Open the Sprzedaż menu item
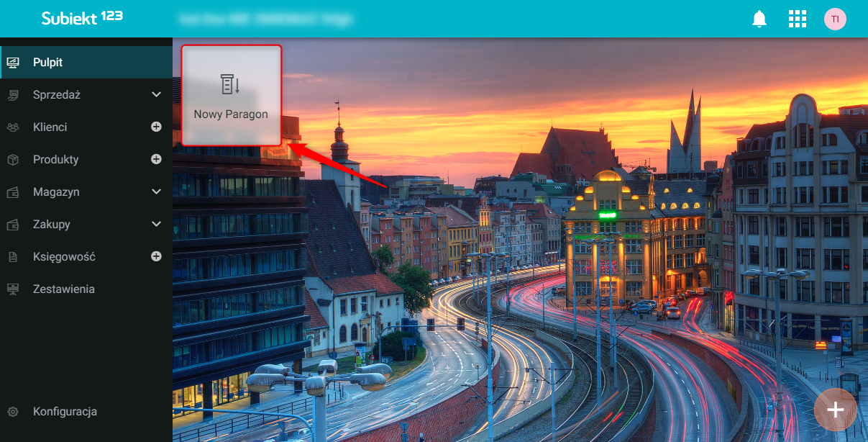This screenshot has width=868, height=442. 86,95
